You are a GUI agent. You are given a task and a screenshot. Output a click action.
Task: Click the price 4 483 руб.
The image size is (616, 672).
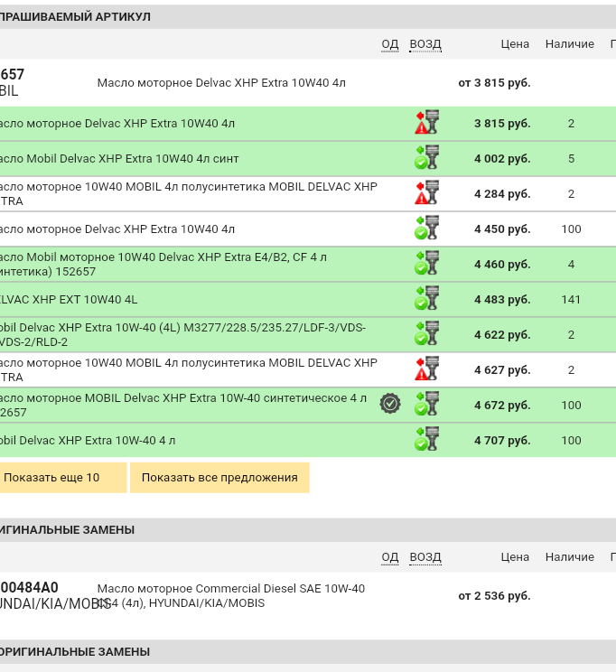pos(502,299)
